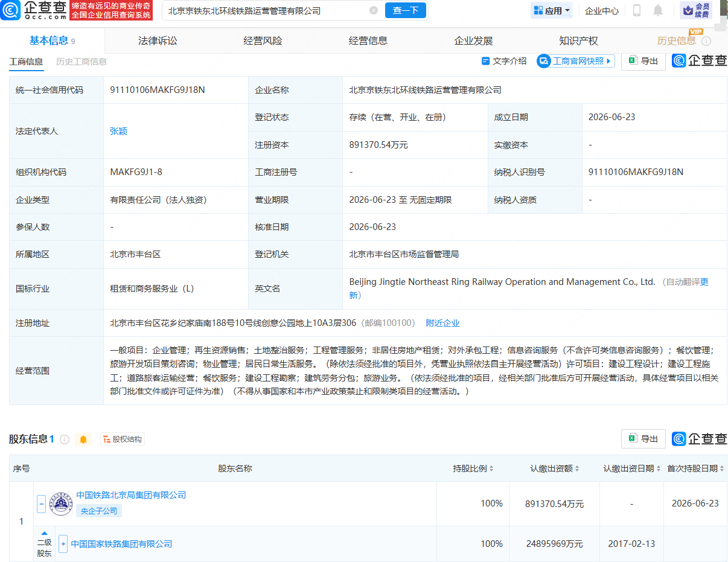The width and height of the screenshot is (728, 562).
Task: Collapse the 中国铁路北京局集团 shareholder row
Action: 41,503
